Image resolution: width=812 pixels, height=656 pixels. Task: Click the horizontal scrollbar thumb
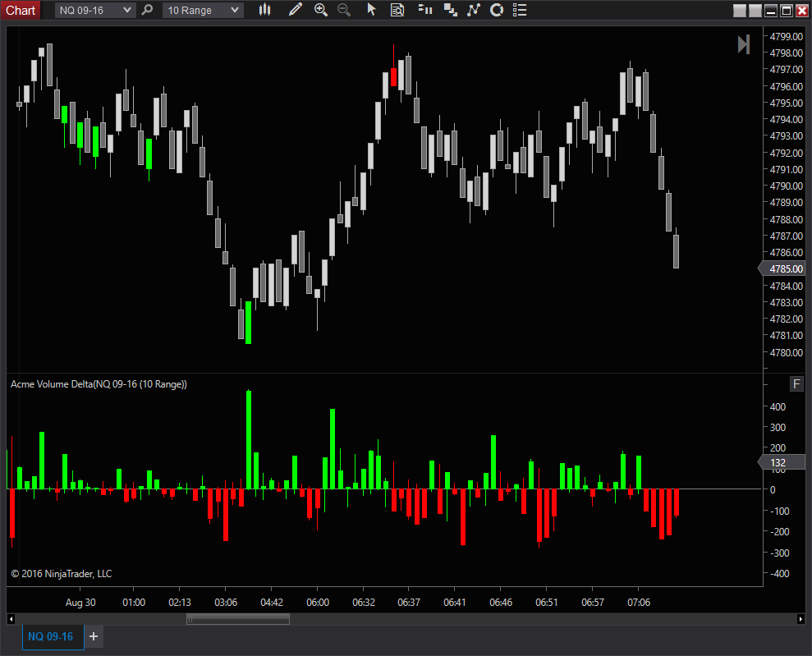(238, 619)
